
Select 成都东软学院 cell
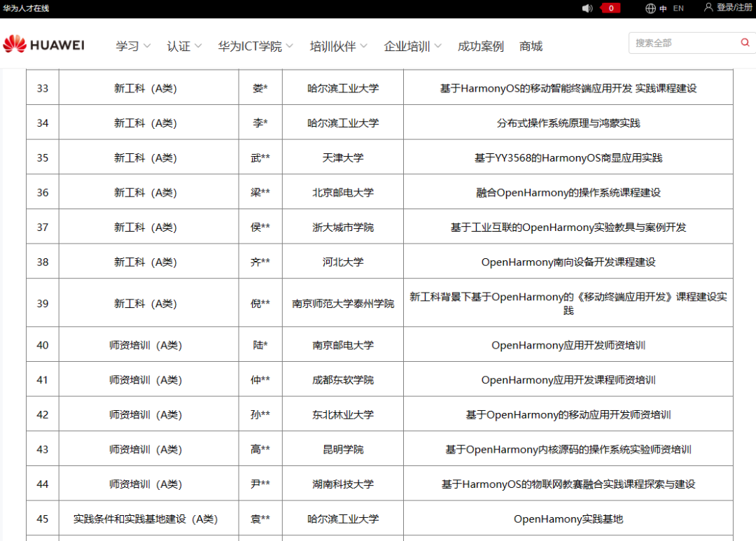pos(343,379)
